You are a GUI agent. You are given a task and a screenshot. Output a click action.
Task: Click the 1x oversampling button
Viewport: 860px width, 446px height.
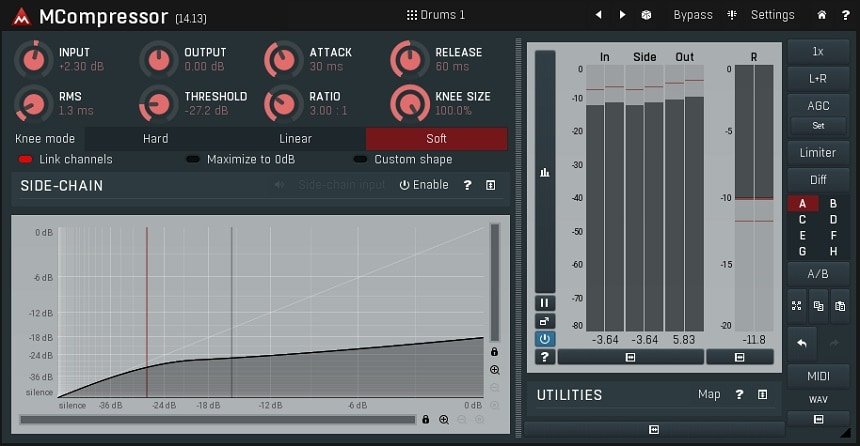818,51
